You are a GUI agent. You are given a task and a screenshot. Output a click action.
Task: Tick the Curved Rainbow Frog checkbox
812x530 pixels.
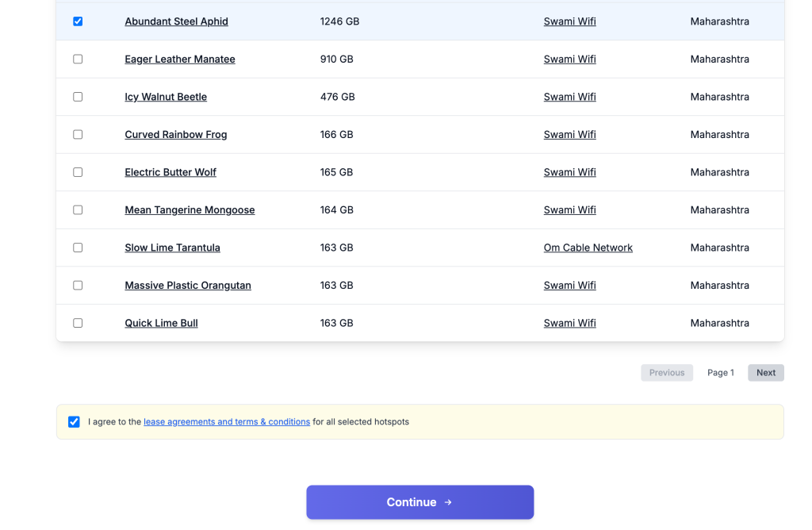click(78, 135)
